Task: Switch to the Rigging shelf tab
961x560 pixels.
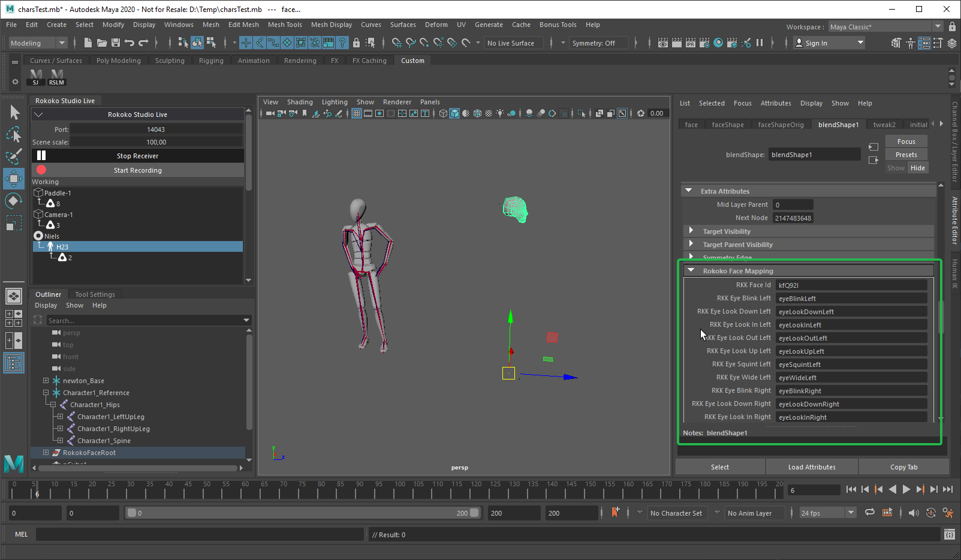Action: coord(211,61)
